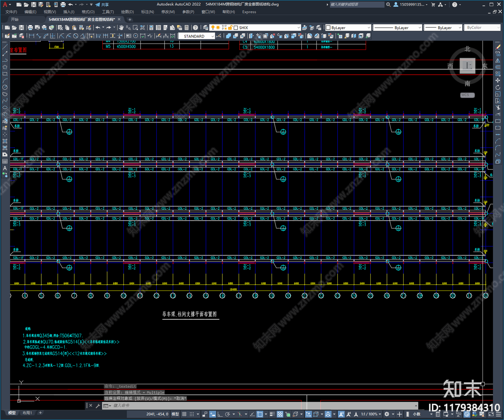Click the 上 top face of ViewCube

pyautogui.click(x=467, y=66)
